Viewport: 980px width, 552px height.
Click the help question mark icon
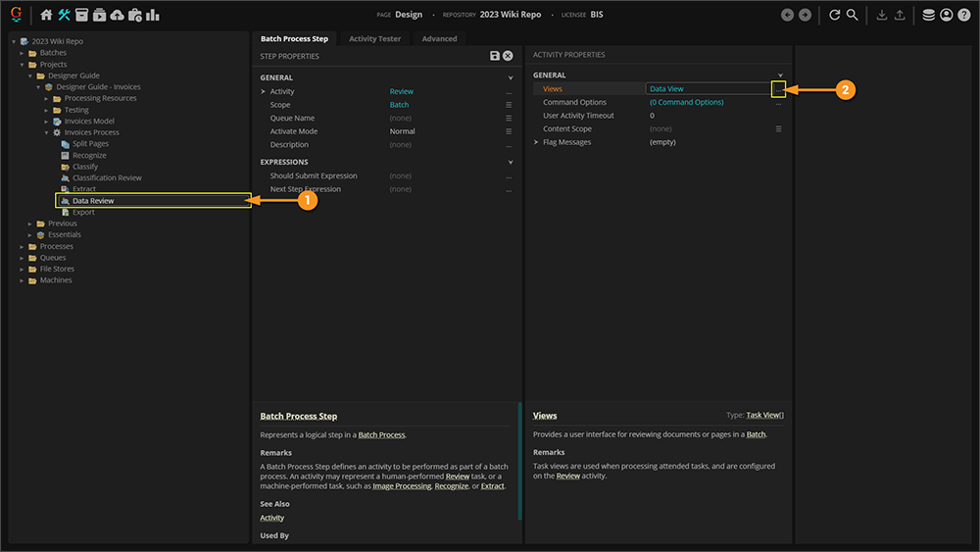(963, 15)
